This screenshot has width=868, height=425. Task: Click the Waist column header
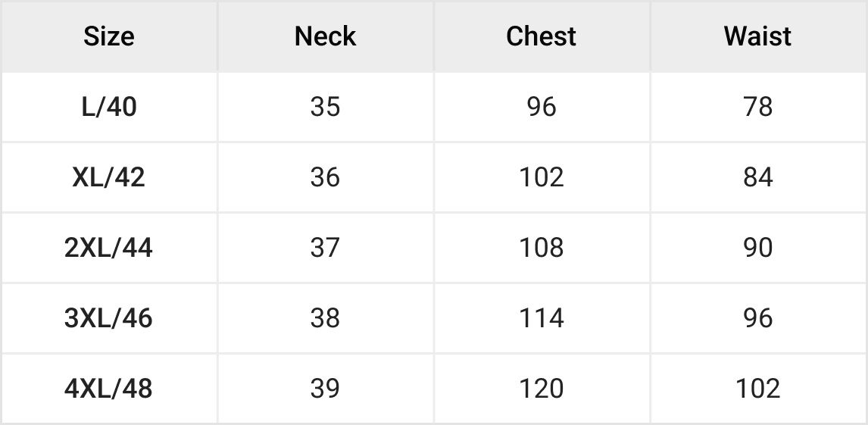[x=757, y=36]
